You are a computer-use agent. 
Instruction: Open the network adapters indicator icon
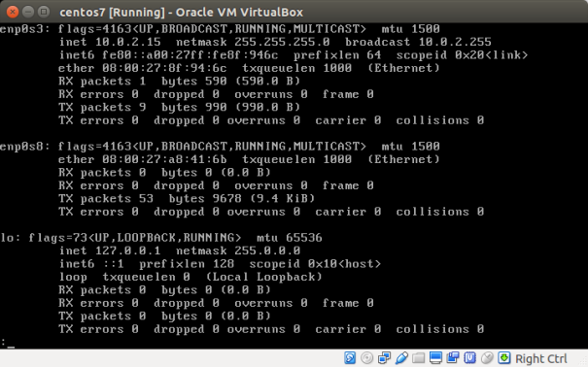(384, 358)
